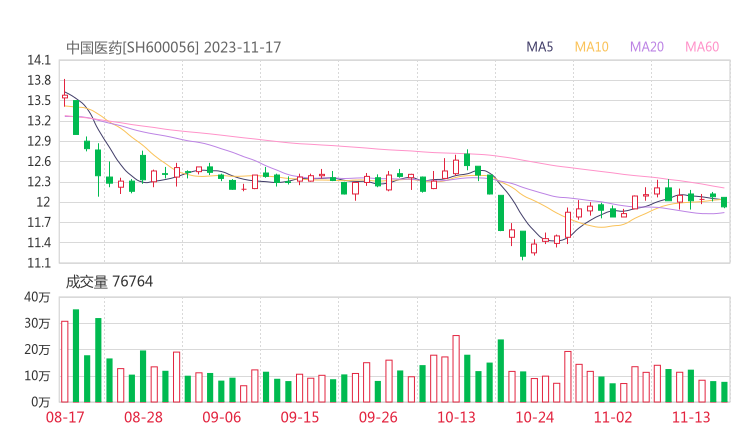
Task: Click the 11-13 date axis label
Action: coord(691,417)
